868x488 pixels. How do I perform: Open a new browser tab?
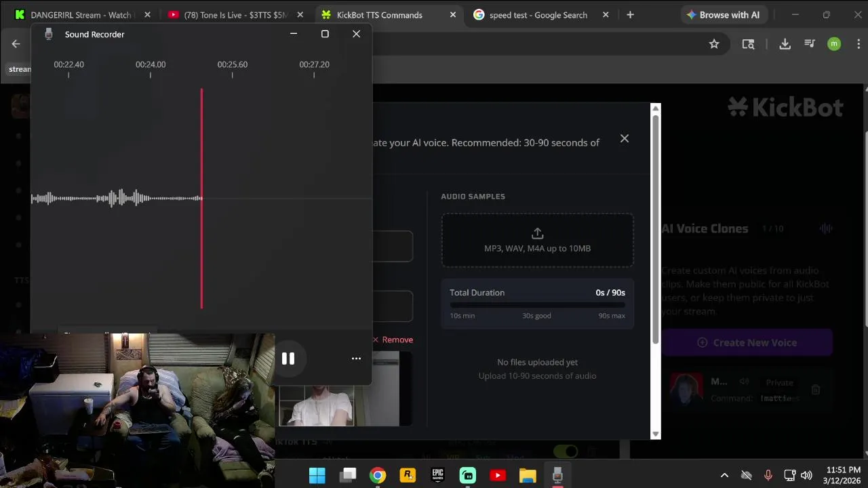tap(630, 15)
